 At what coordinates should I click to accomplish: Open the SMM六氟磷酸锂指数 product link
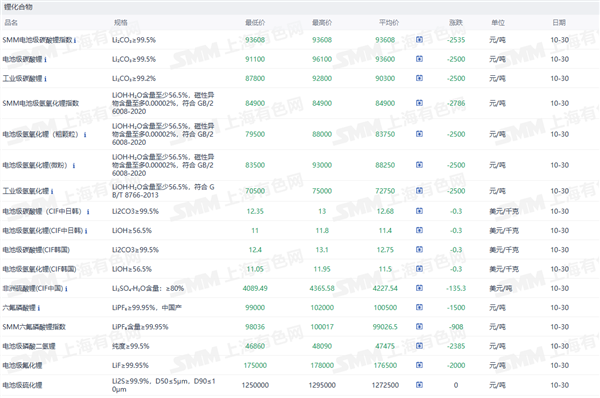click(x=34, y=327)
